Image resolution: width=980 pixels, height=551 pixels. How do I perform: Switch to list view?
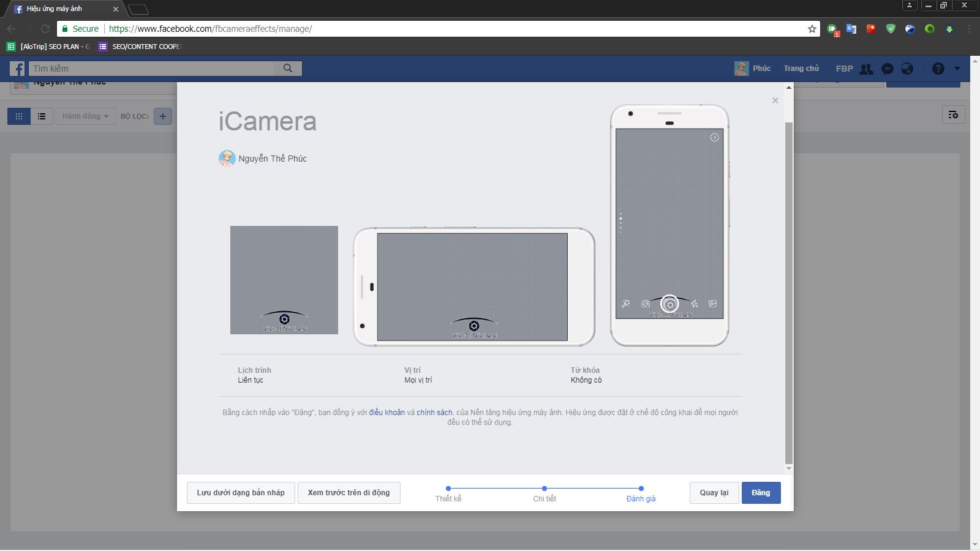click(42, 116)
